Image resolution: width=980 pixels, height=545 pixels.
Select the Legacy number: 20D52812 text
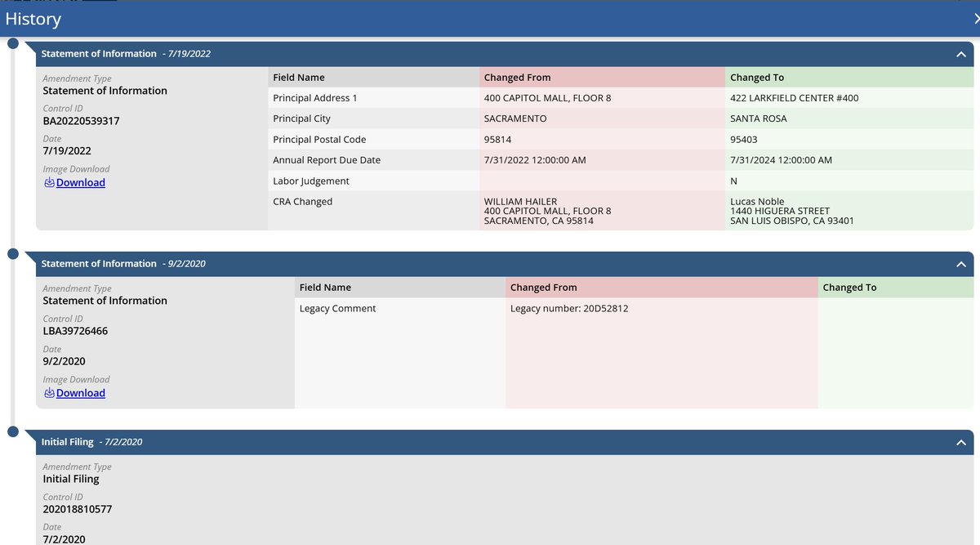pos(569,309)
